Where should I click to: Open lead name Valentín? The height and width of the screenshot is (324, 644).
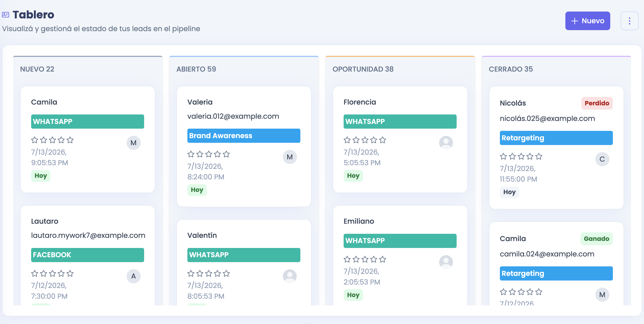tap(202, 235)
